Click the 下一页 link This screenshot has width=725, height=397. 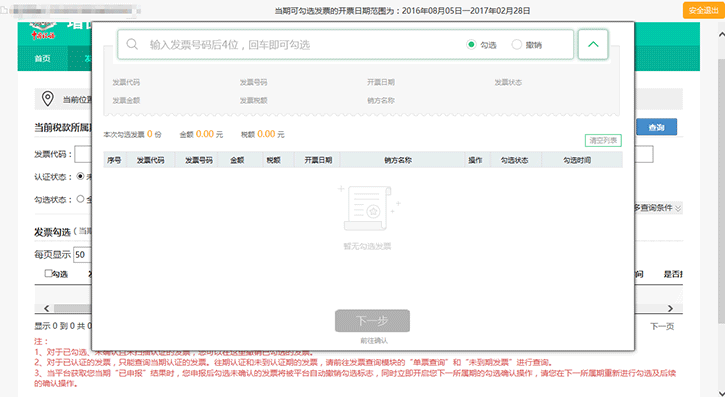(x=662, y=326)
